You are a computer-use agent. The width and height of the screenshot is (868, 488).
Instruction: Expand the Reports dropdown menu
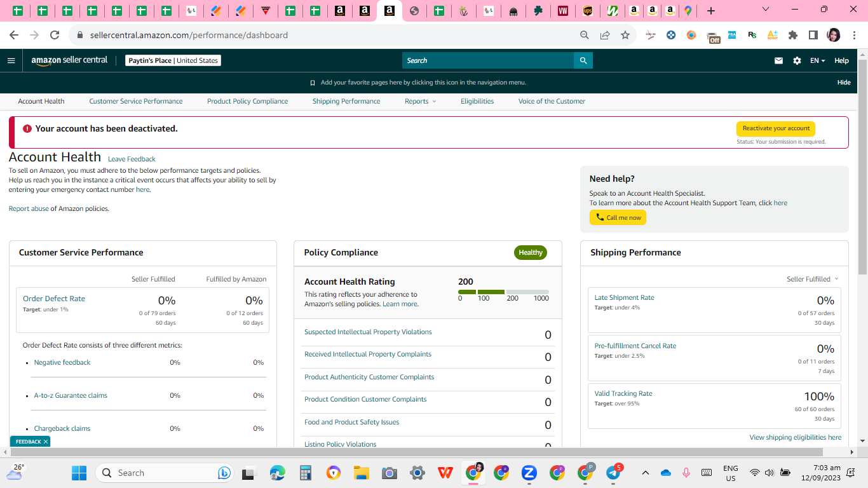tap(421, 101)
